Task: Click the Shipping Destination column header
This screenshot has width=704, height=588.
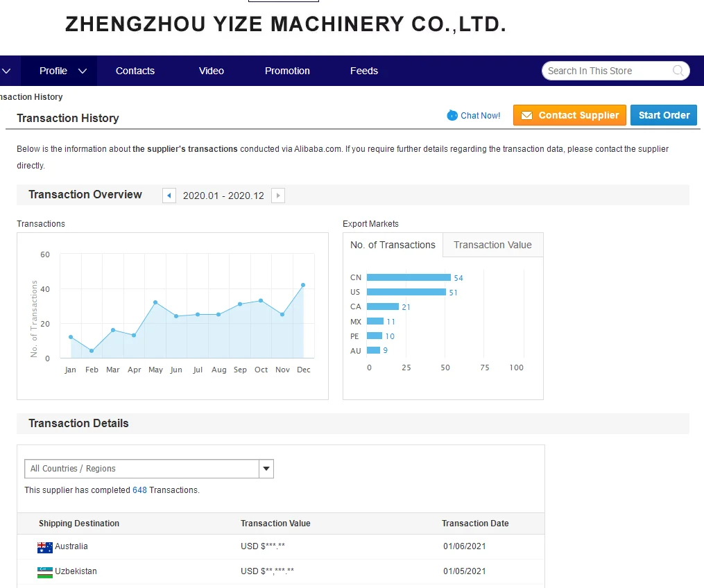Action: 79,524
